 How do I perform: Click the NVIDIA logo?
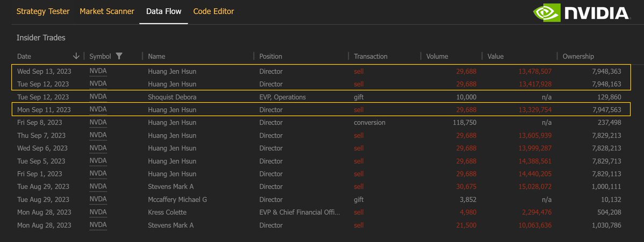(x=580, y=13)
